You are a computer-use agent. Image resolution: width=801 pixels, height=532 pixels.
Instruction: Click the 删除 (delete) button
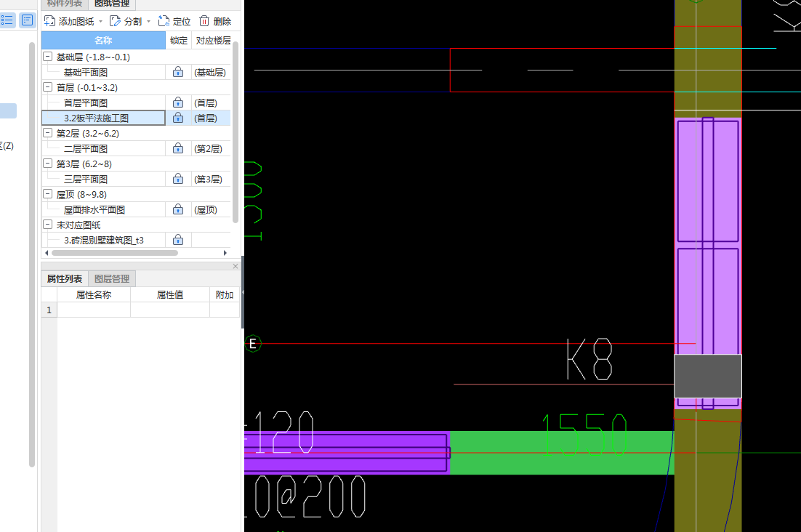(215, 22)
